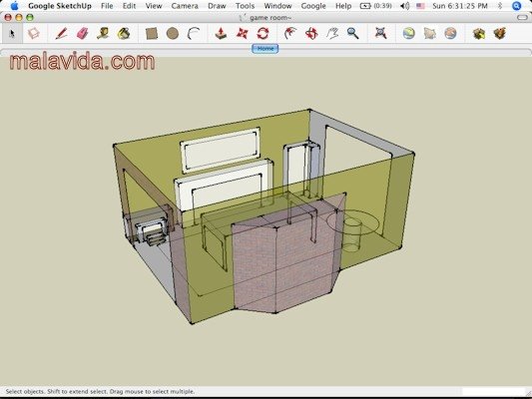Select the Pan hand tool
Viewport: 532px width, 399px height.
coord(332,34)
